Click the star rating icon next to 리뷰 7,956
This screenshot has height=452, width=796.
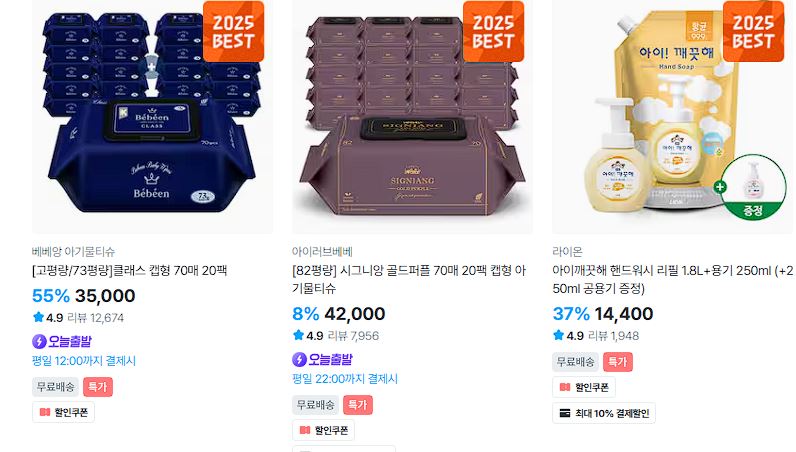click(x=298, y=335)
